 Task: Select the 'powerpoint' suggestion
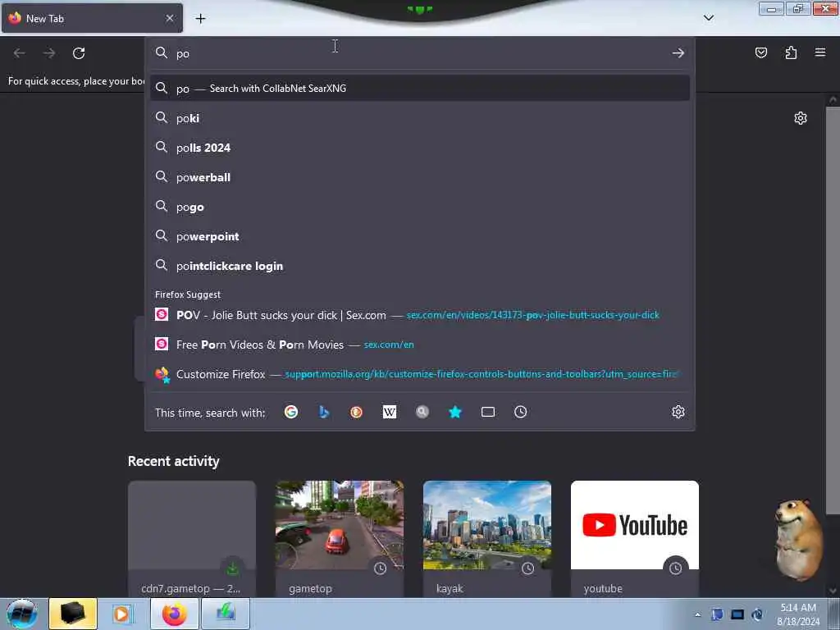[x=420, y=236]
